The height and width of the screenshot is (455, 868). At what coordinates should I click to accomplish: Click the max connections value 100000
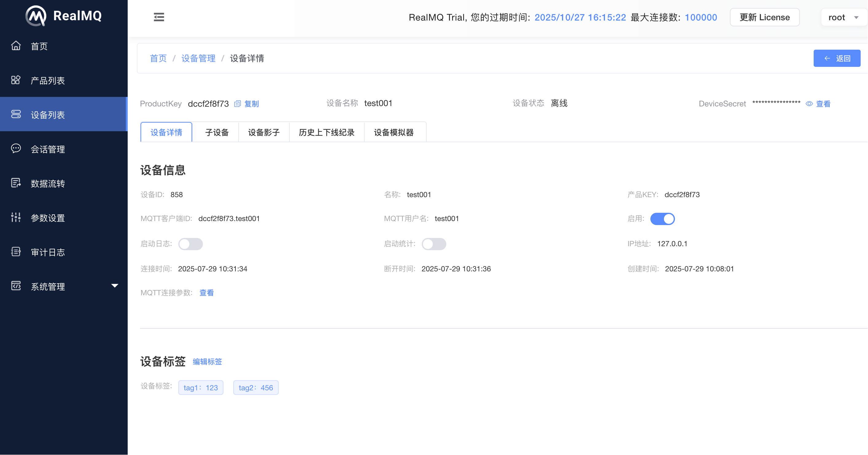701,17
